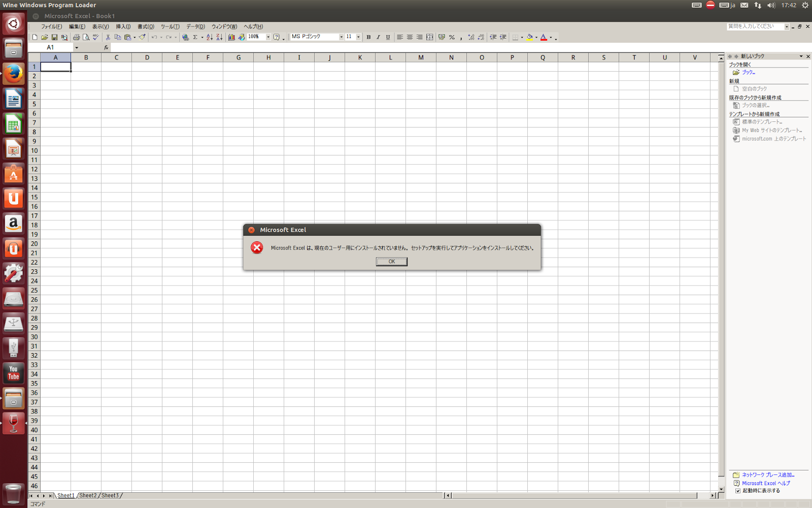This screenshot has width=812, height=508.
Task: Toggle Italic formatting
Action: pyautogui.click(x=378, y=37)
